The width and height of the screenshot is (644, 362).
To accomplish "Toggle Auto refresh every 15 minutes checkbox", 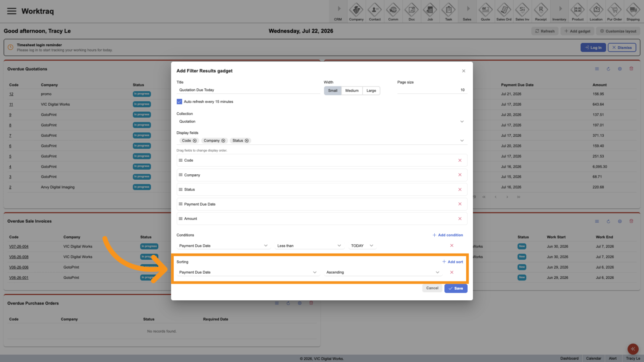I will point(179,102).
